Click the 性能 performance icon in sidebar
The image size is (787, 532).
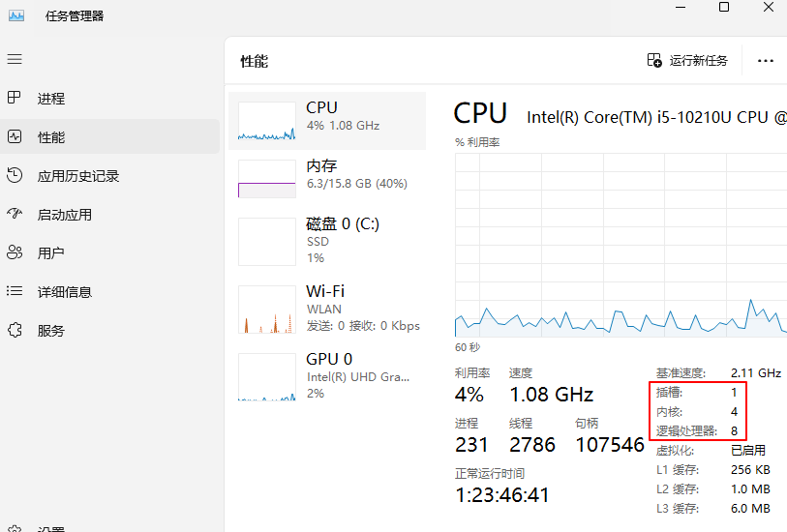click(x=15, y=136)
